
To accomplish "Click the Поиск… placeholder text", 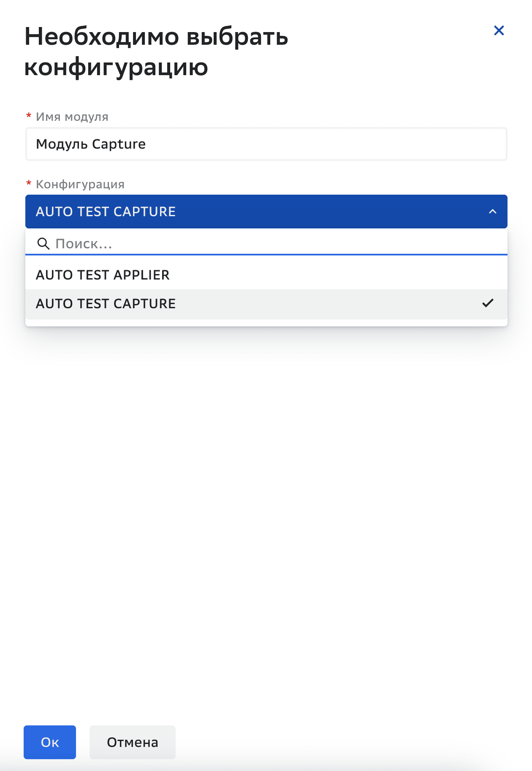I will pos(84,244).
